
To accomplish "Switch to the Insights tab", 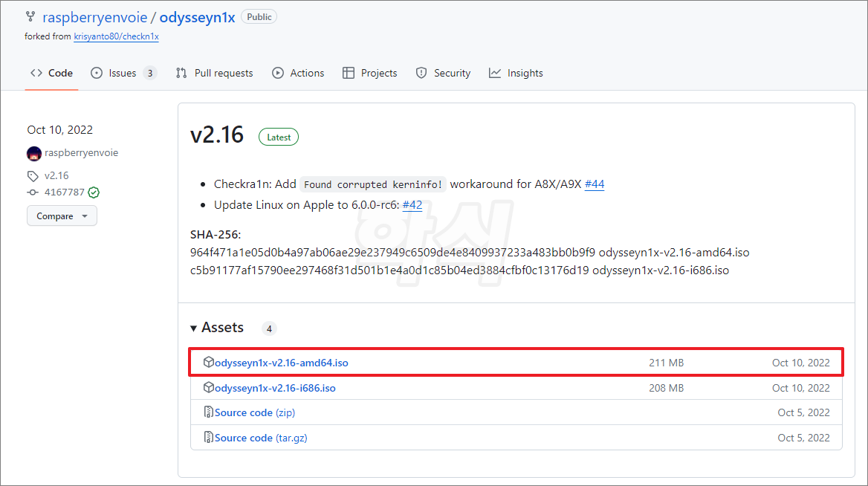I will coord(516,73).
